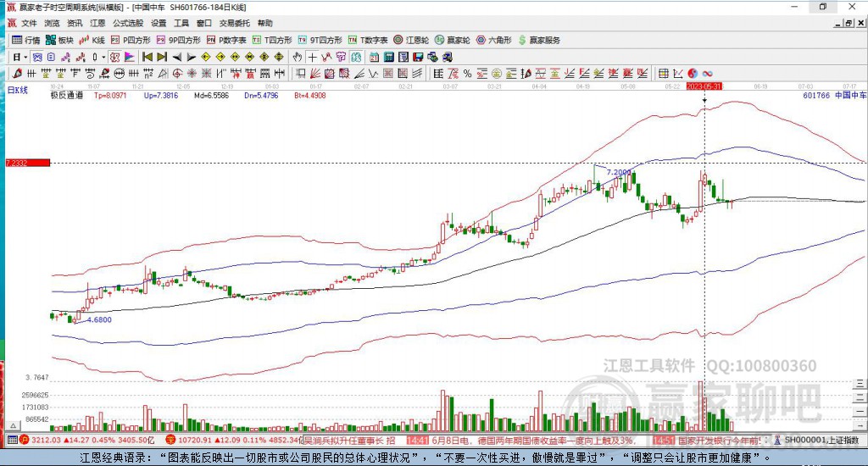
Task: Open the P四方形 tool
Action: (x=131, y=40)
